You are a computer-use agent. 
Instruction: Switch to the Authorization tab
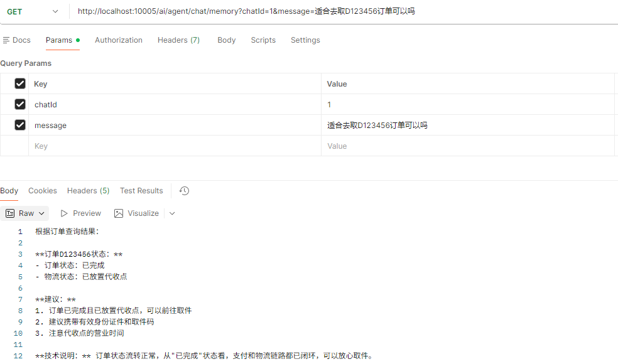click(x=118, y=40)
